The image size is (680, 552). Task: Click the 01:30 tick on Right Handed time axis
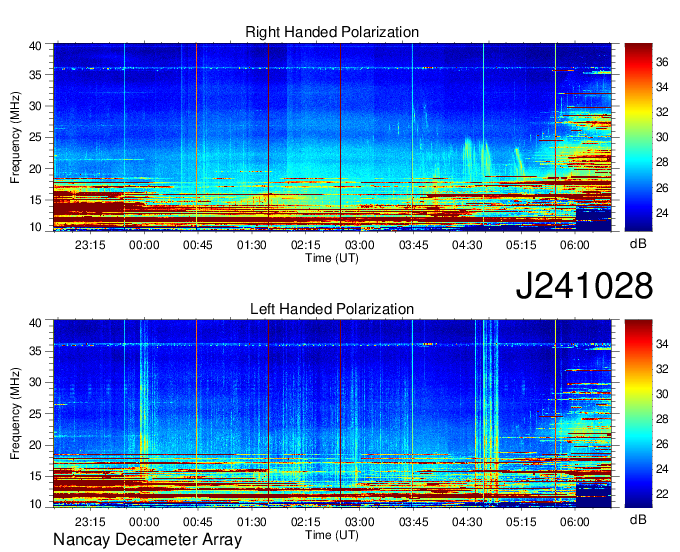tap(252, 245)
